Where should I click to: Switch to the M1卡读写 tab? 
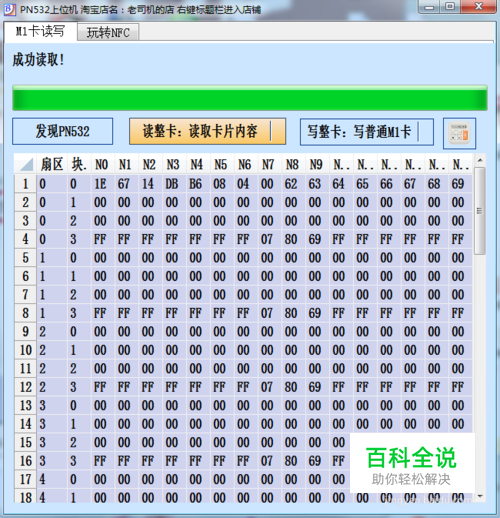(40, 32)
